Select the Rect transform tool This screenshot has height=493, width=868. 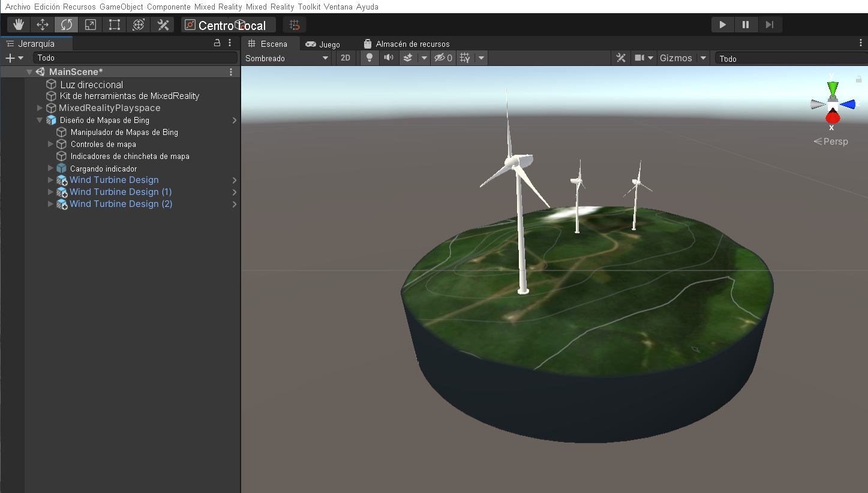[x=115, y=25]
